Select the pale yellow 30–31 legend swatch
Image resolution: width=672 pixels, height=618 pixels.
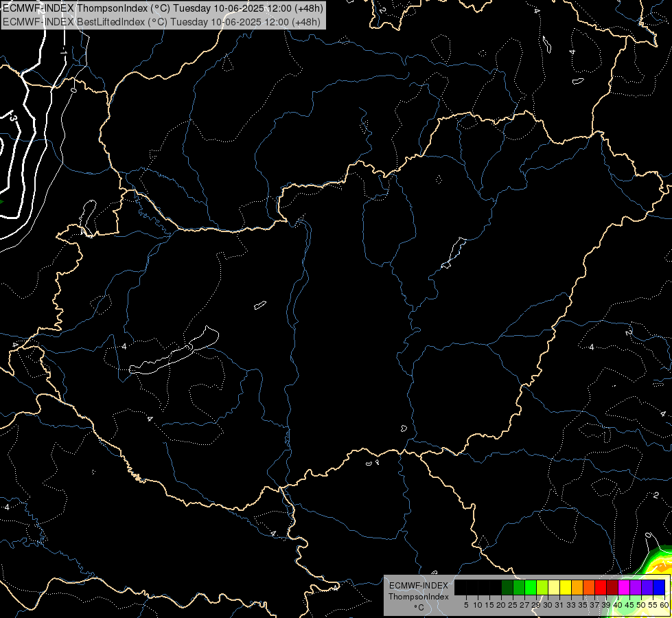554,587
